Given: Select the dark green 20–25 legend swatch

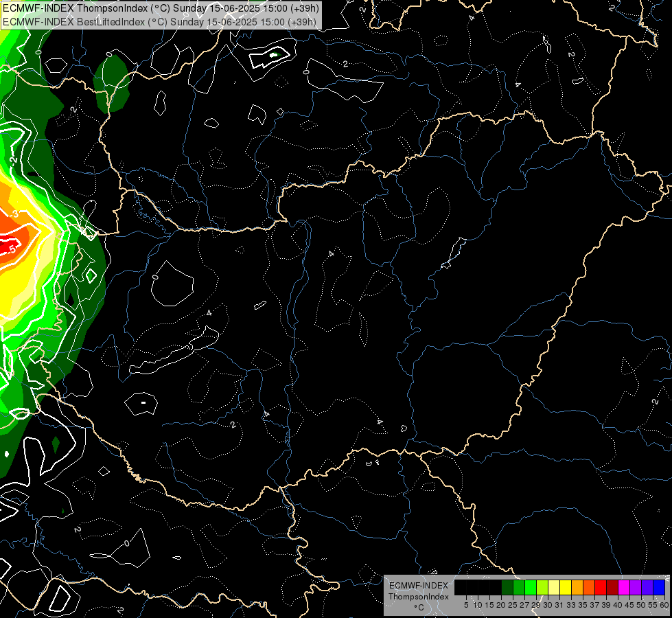Looking at the screenshot, I should point(507,587).
